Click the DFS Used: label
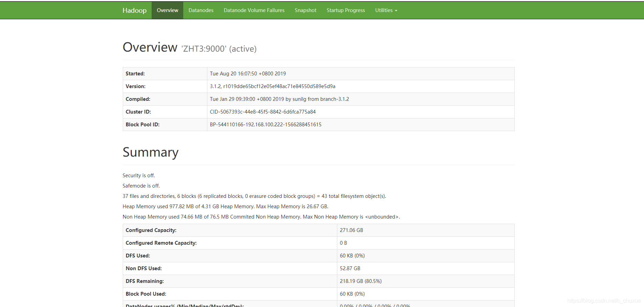644x307 pixels. 138,256
